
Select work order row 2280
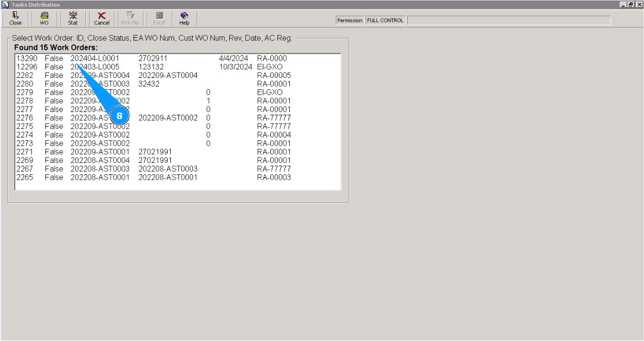click(177, 84)
